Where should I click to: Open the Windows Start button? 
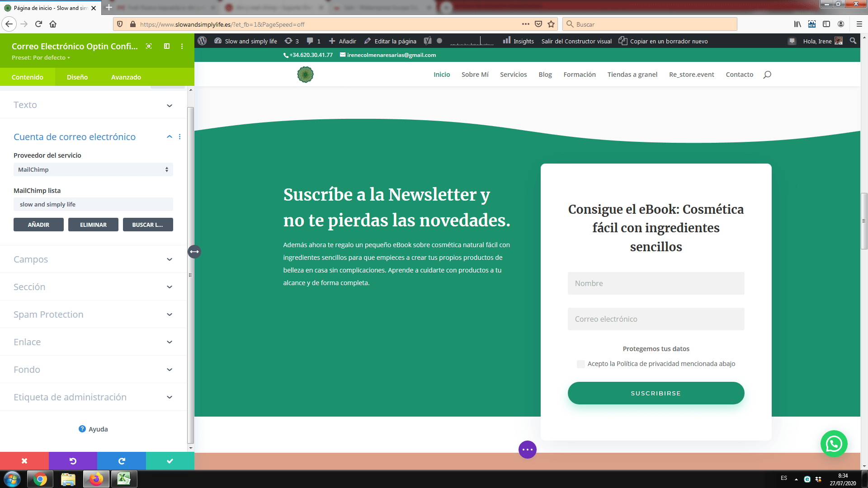(x=12, y=479)
